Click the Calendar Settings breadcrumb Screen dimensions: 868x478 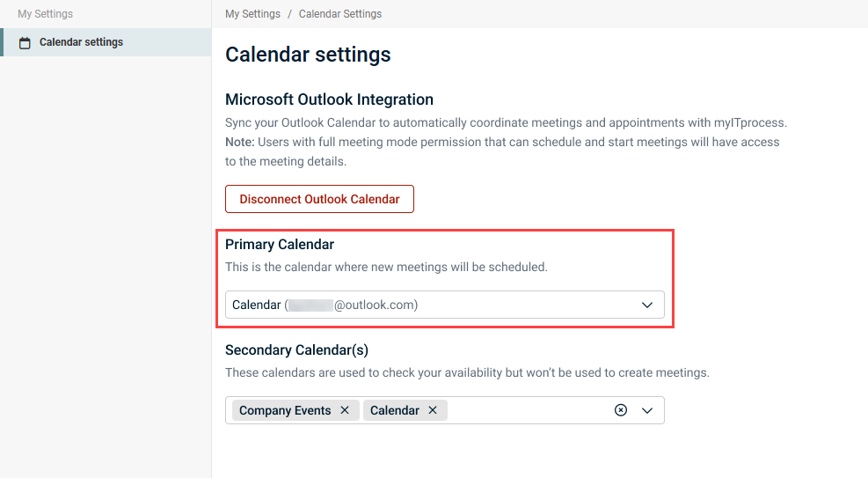click(340, 14)
